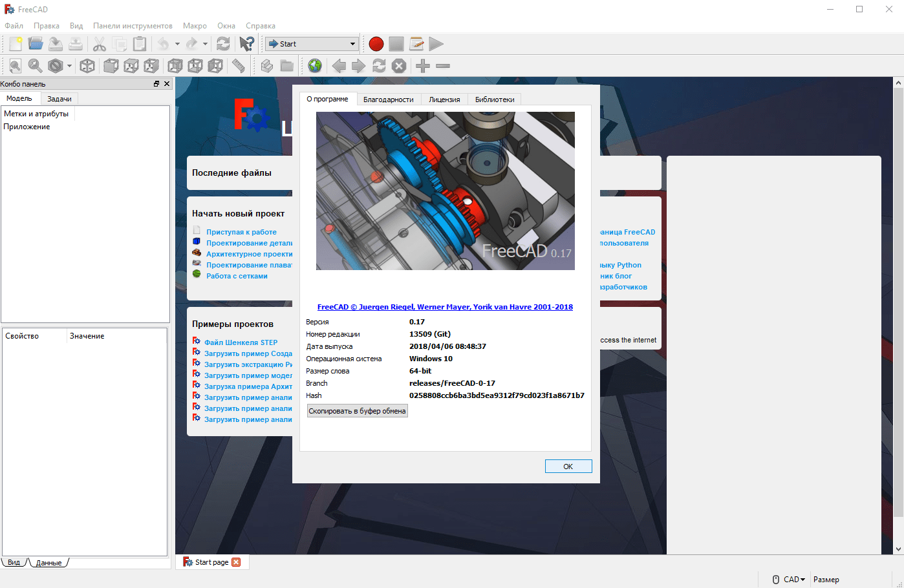Switch to the left view cube icon
The image size is (904, 588).
pyautogui.click(x=215, y=66)
